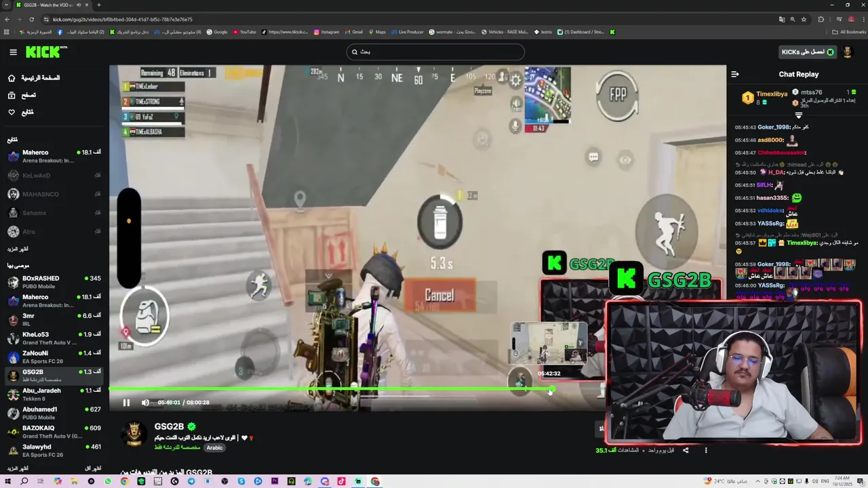This screenshot has height=488, width=868.
Task: Click the Arabic language tag
Action: (x=214, y=448)
